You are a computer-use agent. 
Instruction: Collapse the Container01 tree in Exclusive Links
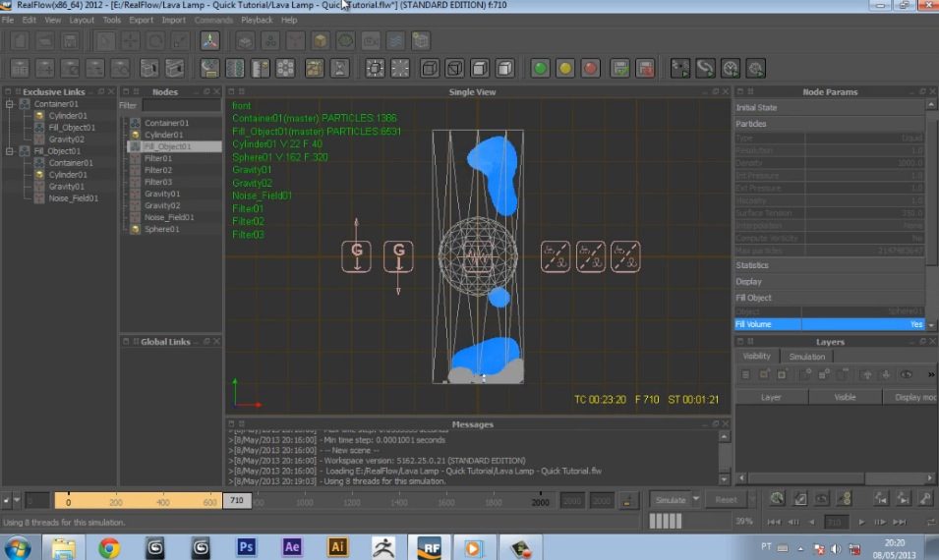(x=10, y=104)
